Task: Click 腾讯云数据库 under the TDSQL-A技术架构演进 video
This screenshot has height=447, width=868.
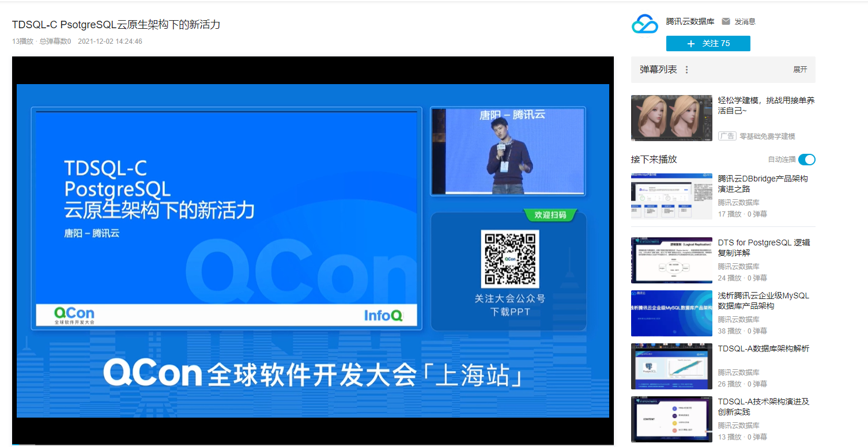Action: (738, 426)
